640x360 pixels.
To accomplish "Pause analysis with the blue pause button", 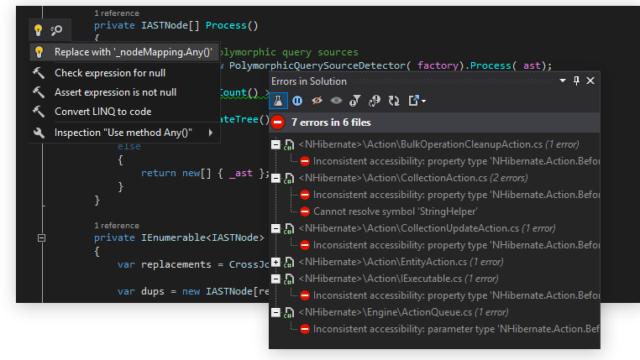I will [x=297, y=101].
